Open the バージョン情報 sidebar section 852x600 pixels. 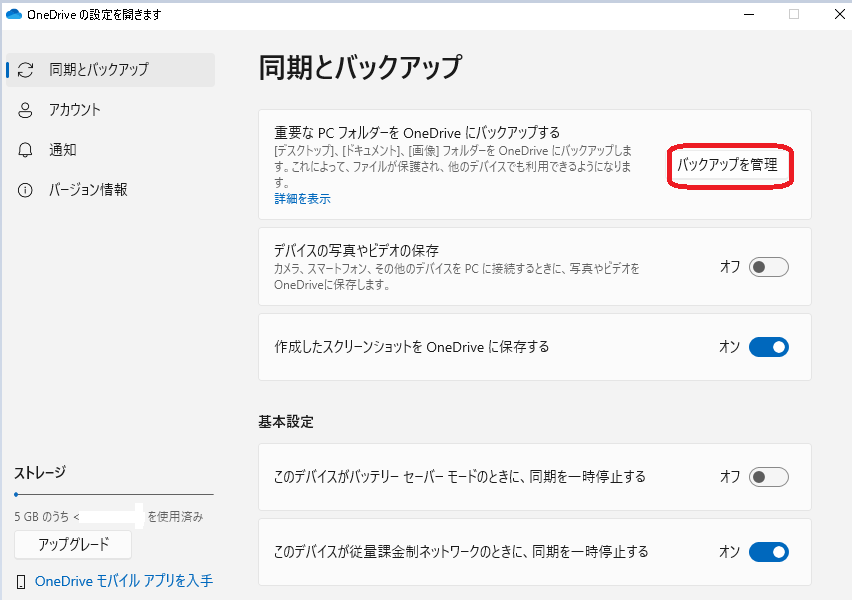tap(111, 190)
